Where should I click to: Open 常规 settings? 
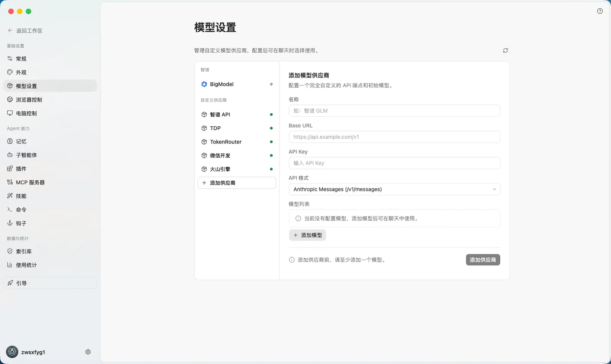pos(50,59)
